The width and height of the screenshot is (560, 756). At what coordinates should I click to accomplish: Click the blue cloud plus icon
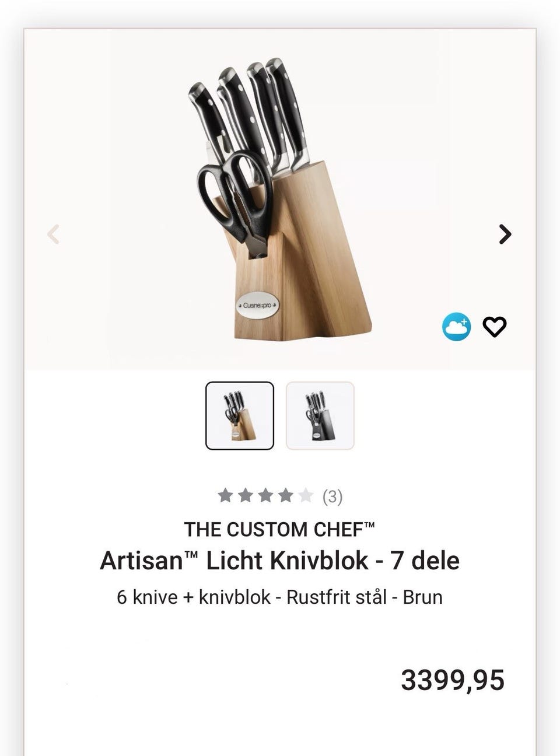(x=456, y=327)
